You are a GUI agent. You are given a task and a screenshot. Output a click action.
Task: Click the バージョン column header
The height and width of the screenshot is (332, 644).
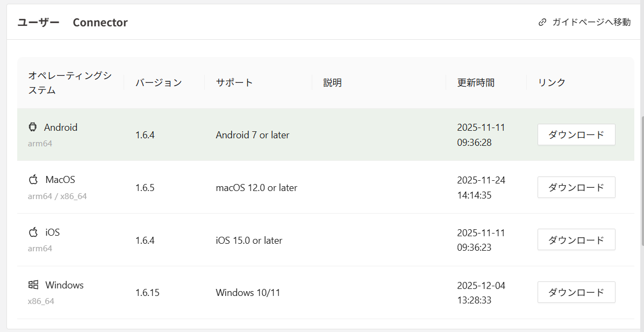click(x=158, y=82)
